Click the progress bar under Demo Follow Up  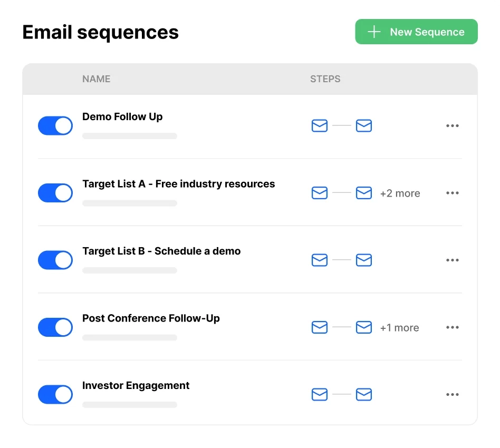[x=129, y=135]
